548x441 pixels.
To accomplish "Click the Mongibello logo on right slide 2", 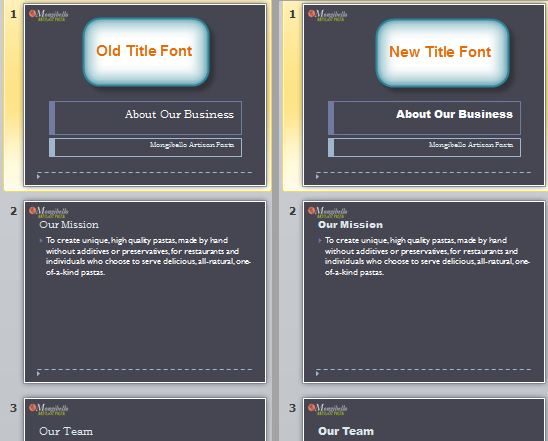I will coord(327,212).
